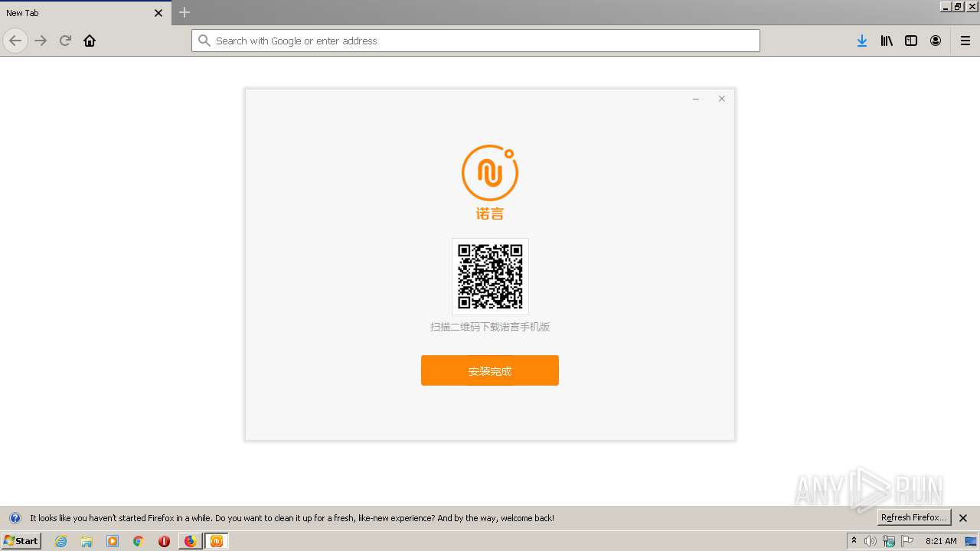The height and width of the screenshot is (551, 980).
Task: Click the 扫描二维码下载诺言手机版 text
Action: click(x=490, y=327)
